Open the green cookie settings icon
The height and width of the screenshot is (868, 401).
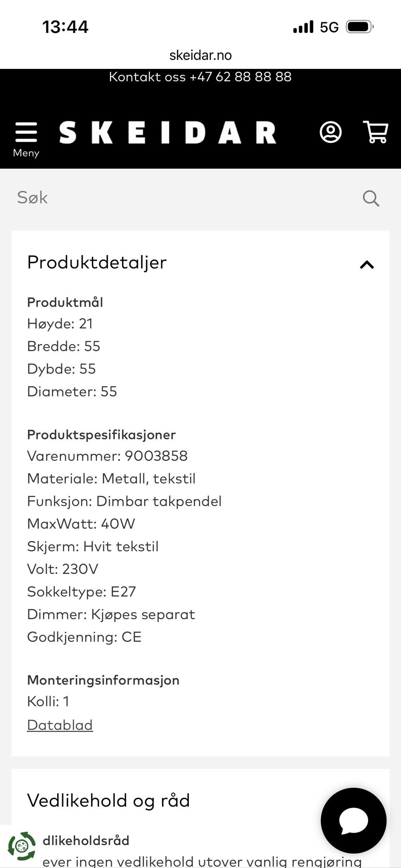click(22, 846)
